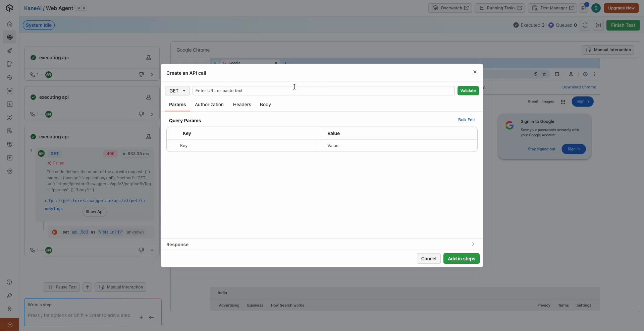644x331 pixels.
Task: Click the Validate button
Action: pos(468,91)
